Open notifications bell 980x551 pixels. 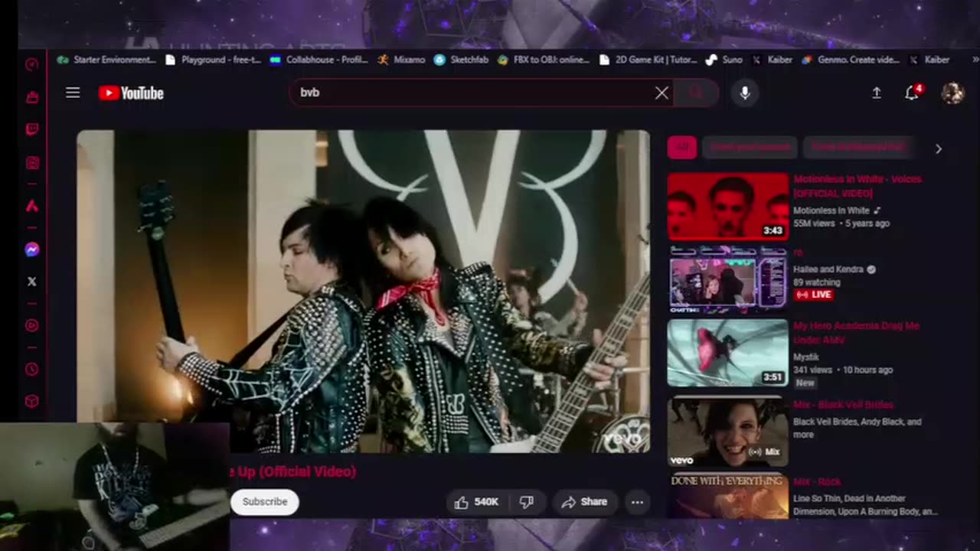click(912, 93)
